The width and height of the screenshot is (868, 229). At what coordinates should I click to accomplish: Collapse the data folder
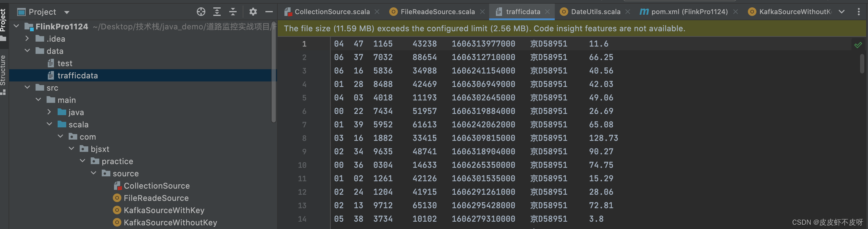click(27, 51)
